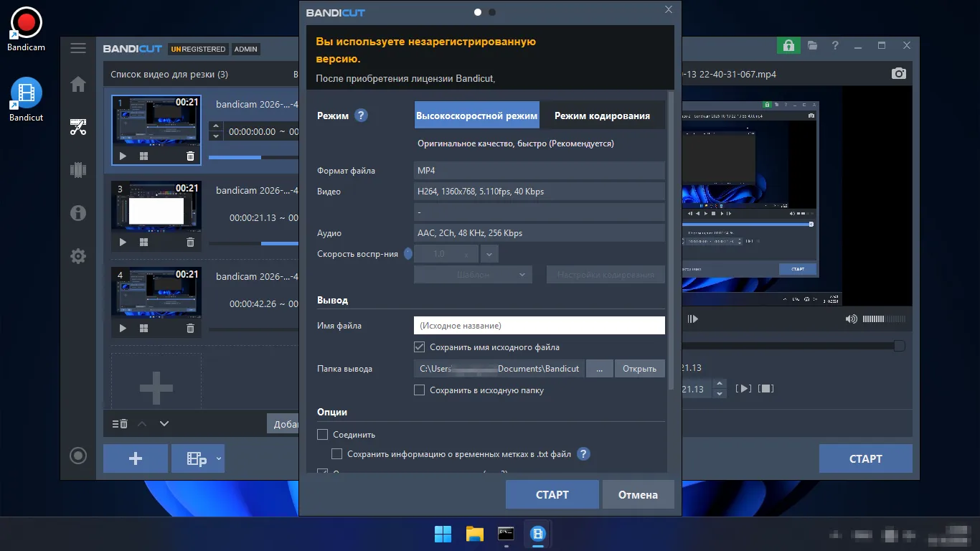Expand the playback speed dropdown arrow

[x=489, y=254]
